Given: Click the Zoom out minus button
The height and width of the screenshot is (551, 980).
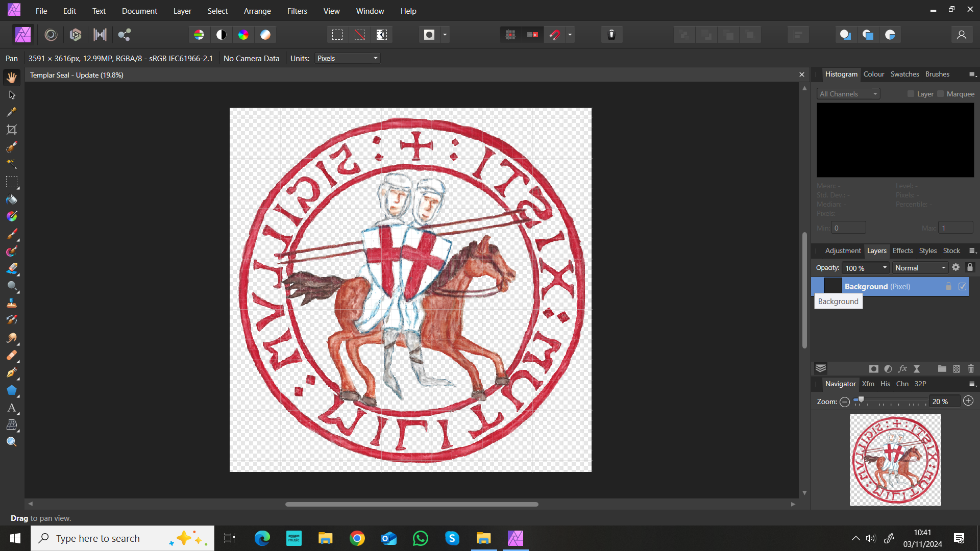Looking at the screenshot, I should coord(845,402).
